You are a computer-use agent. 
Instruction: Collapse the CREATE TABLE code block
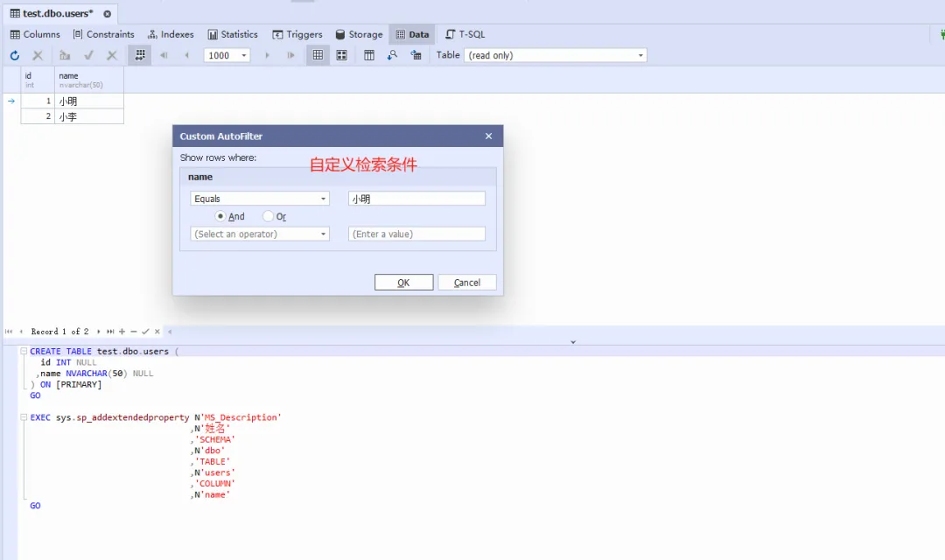click(x=23, y=352)
